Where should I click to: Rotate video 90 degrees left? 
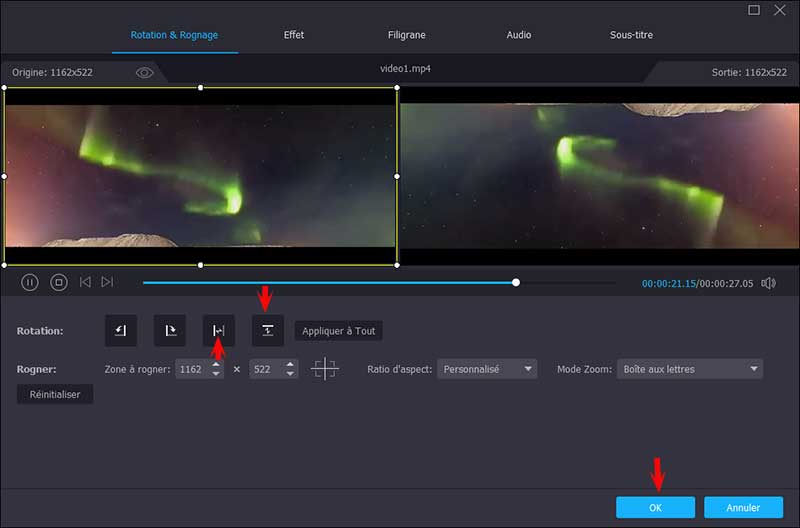click(x=121, y=330)
